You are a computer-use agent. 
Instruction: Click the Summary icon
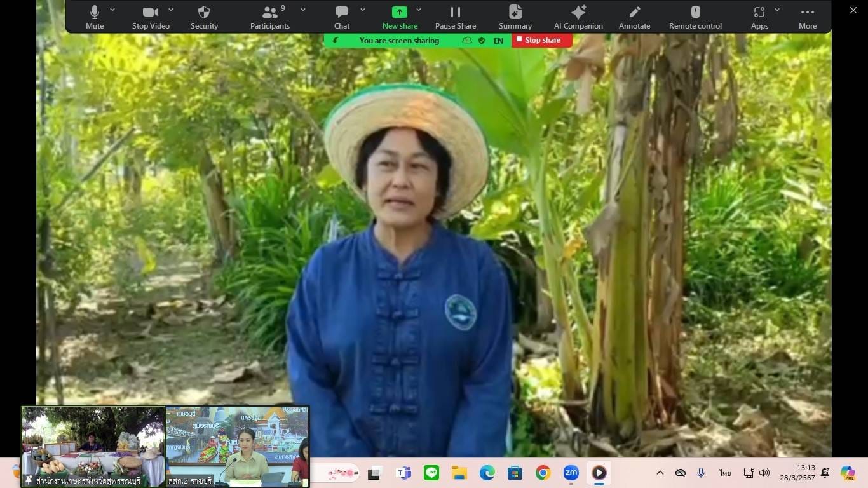click(515, 17)
